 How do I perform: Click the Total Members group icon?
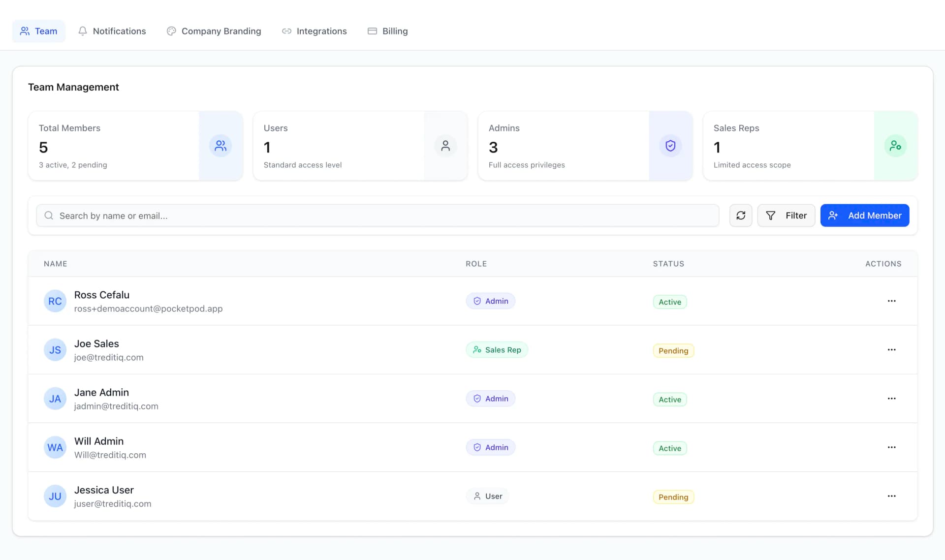pos(220,146)
